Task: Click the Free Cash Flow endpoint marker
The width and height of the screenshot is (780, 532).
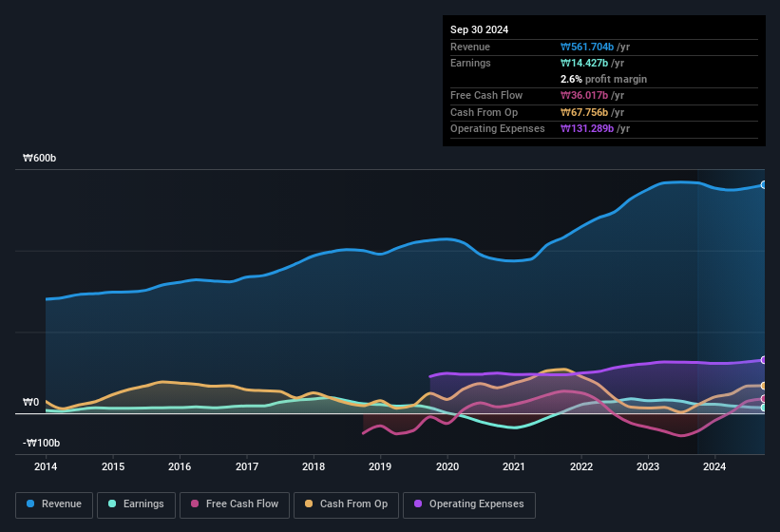Action: (764, 399)
